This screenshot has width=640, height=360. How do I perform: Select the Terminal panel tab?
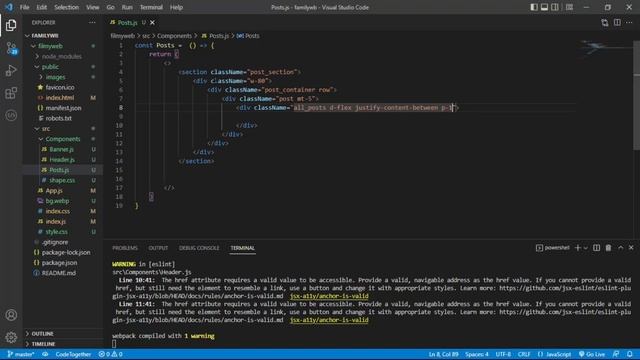point(242,248)
